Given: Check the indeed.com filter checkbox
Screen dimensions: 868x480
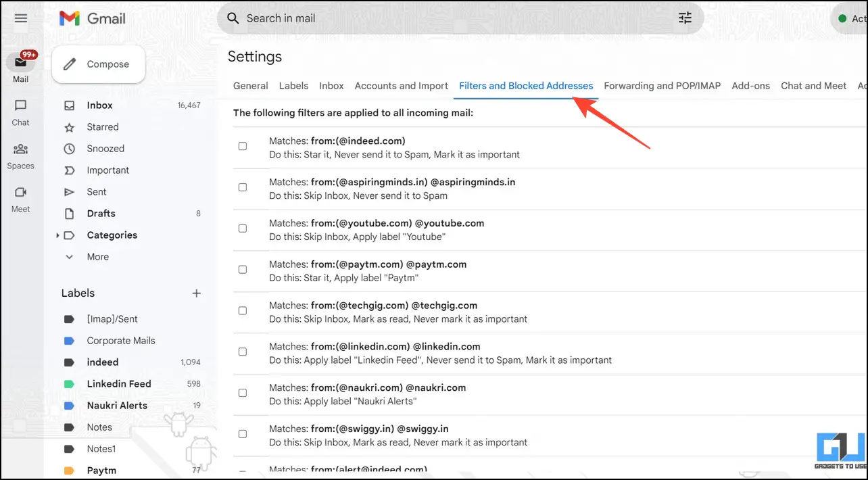Looking at the screenshot, I should 243,146.
